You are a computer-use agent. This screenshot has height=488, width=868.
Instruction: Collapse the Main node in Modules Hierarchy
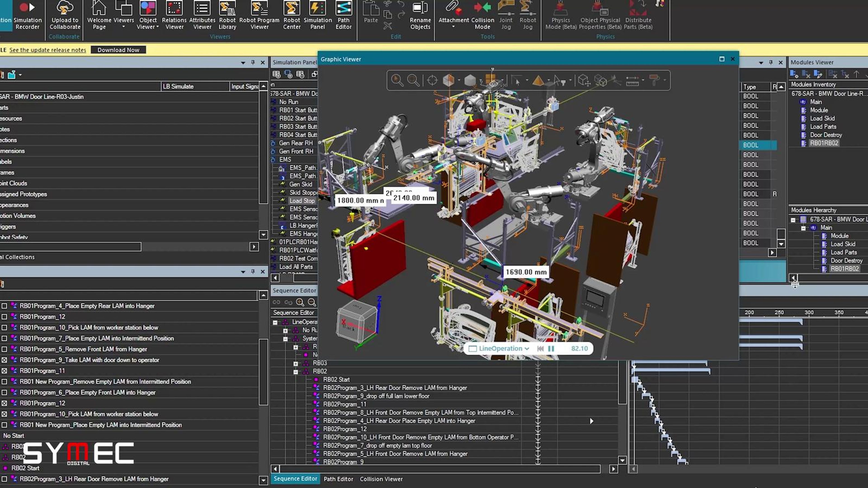(803, 228)
